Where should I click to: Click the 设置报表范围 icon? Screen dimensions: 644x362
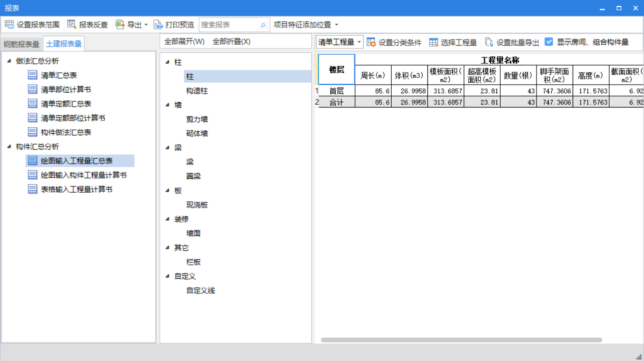(x=9, y=24)
